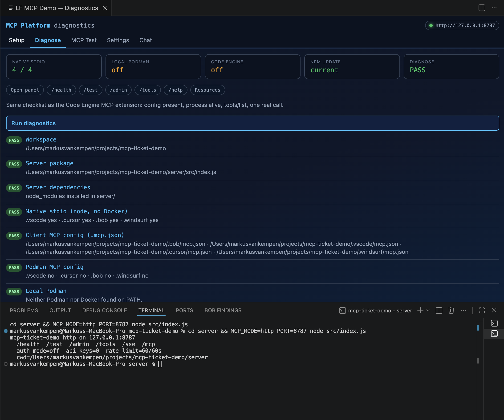Open the /tools endpoint chip
This screenshot has width=504, height=420.
[148, 90]
